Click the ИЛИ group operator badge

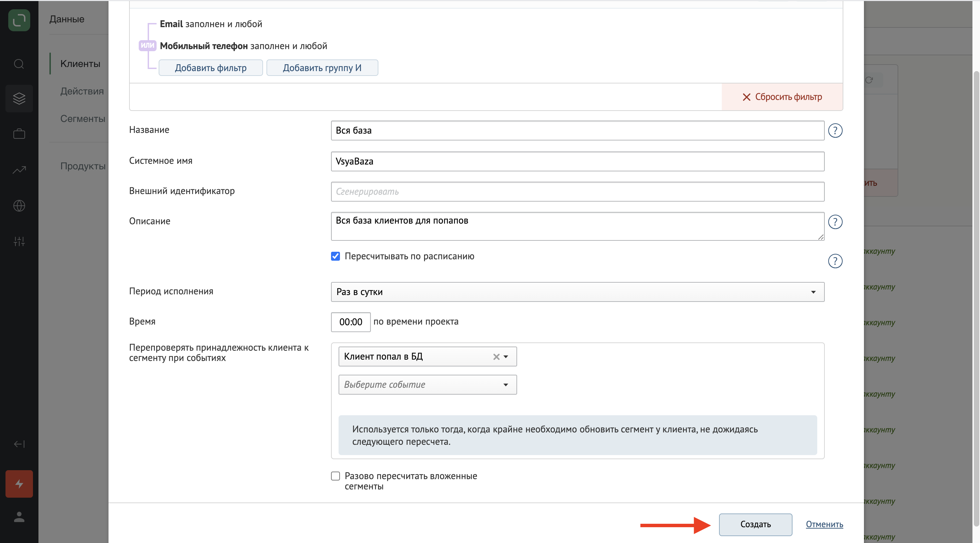pos(147,46)
